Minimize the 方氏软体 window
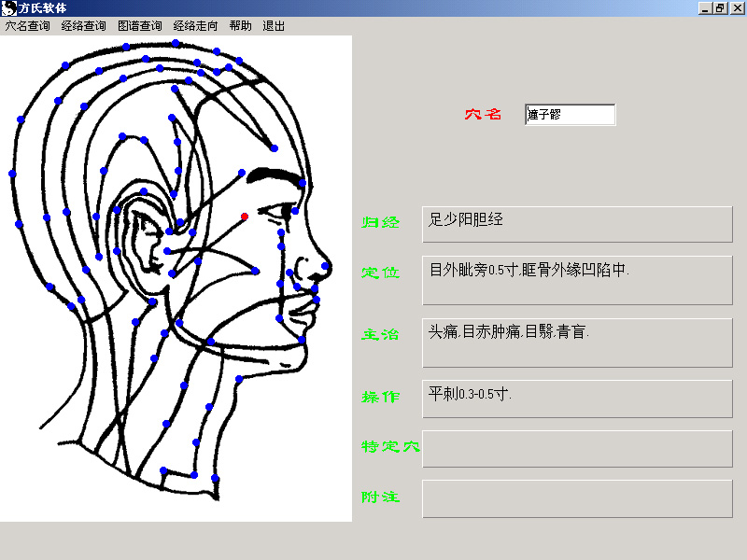The width and height of the screenshot is (747, 560). click(x=705, y=8)
